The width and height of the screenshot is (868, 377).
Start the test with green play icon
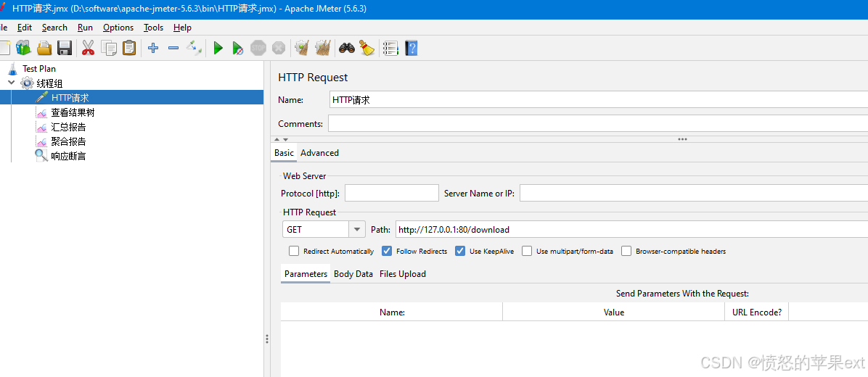(218, 48)
